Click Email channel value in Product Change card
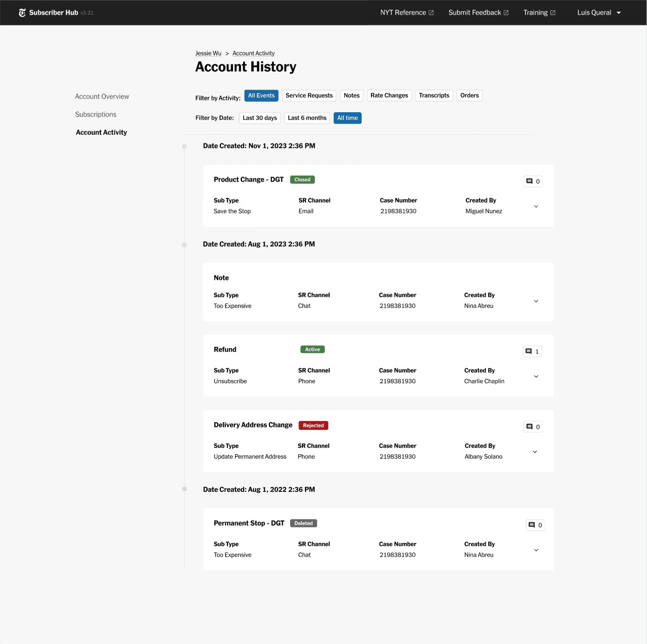The height and width of the screenshot is (644, 647). point(306,211)
